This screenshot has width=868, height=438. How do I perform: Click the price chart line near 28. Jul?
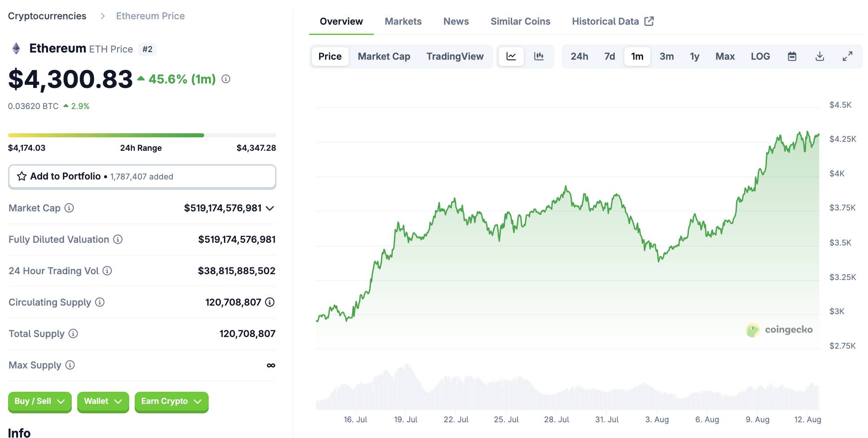coord(557,199)
